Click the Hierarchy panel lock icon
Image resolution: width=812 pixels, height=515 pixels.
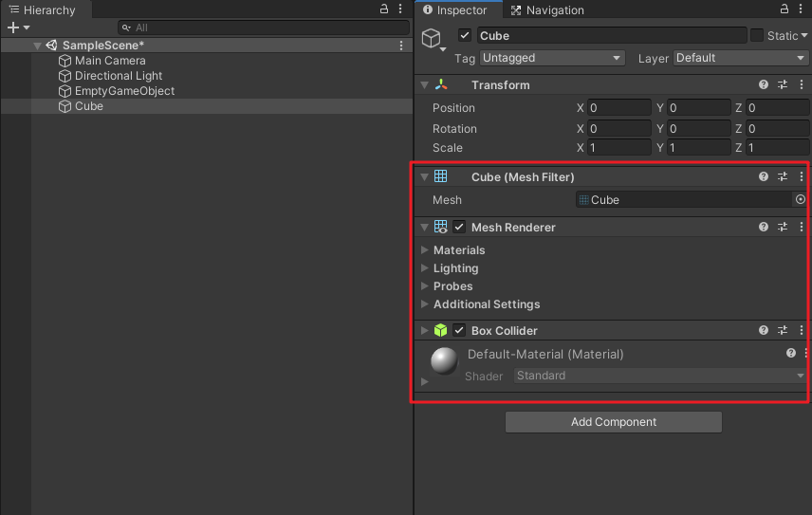pyautogui.click(x=384, y=9)
